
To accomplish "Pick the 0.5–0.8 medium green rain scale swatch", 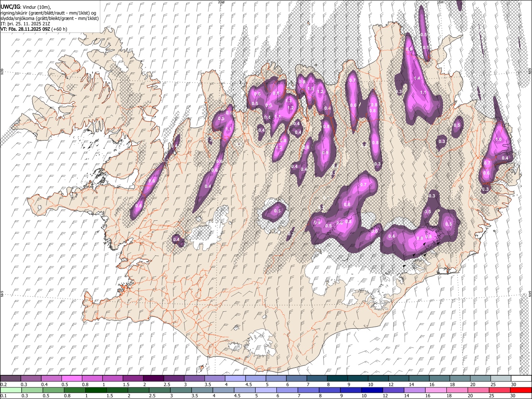I will click(53, 390).
